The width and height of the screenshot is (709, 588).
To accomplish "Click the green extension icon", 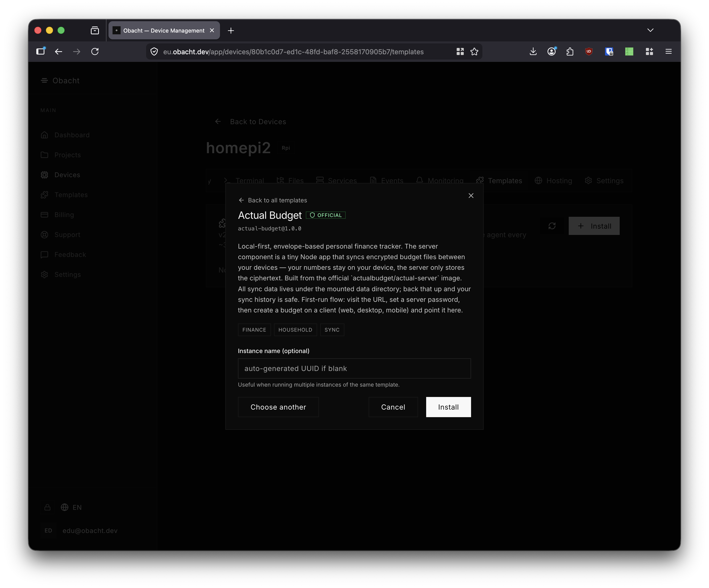I will [x=629, y=51].
